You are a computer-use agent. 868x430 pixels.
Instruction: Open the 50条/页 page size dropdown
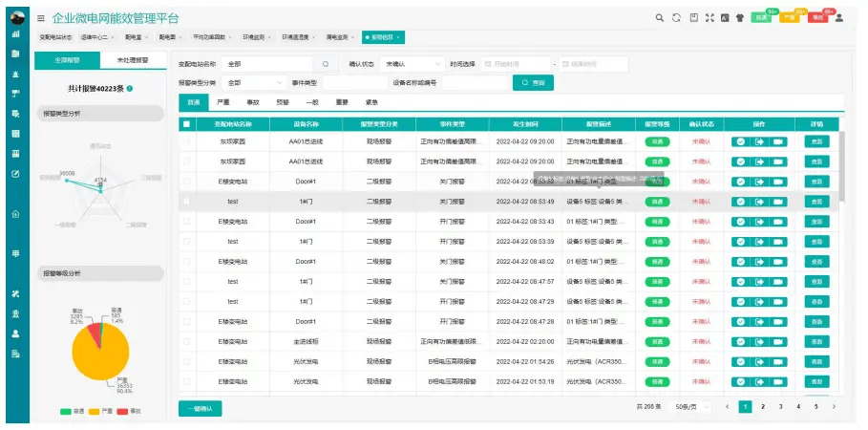[x=687, y=407]
